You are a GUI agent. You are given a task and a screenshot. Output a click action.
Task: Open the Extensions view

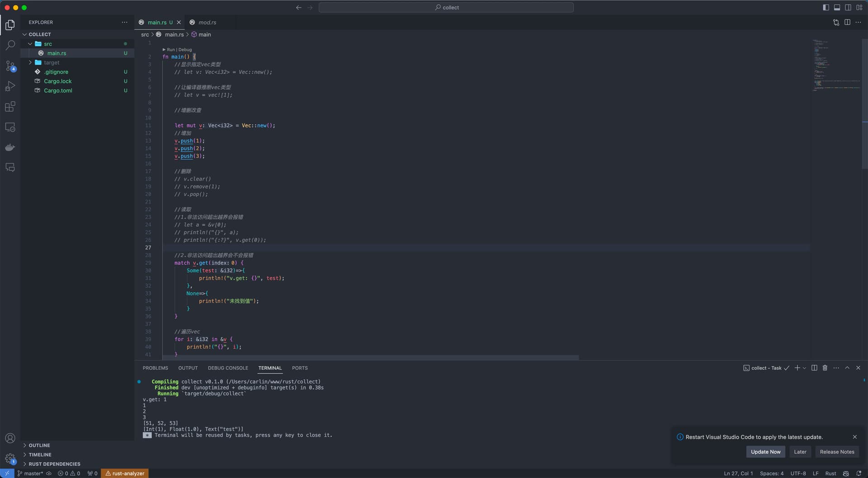[10, 107]
